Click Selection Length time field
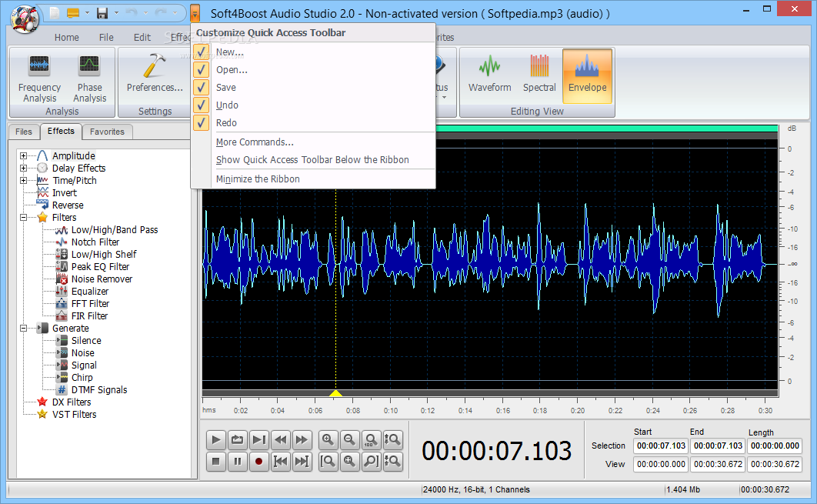The image size is (817, 504). point(775,446)
